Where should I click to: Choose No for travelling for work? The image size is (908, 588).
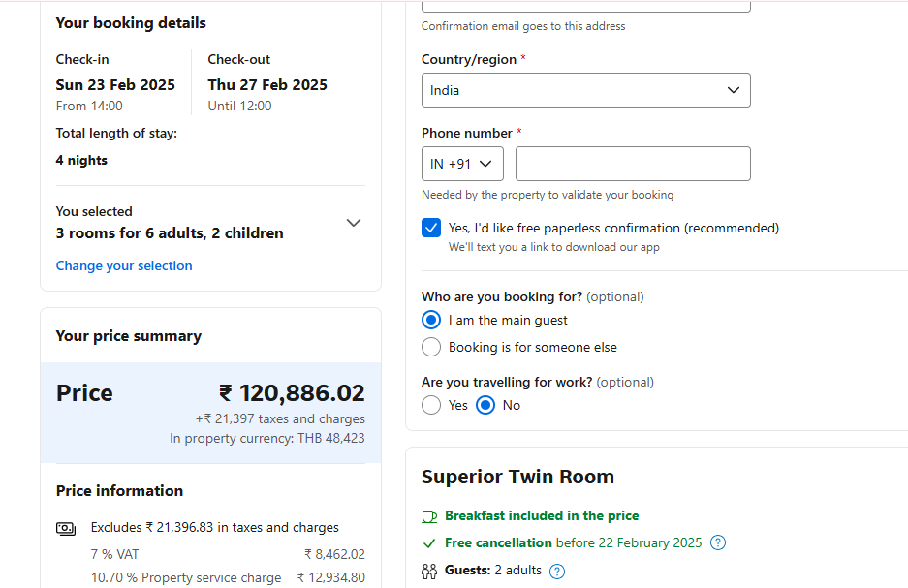(x=485, y=405)
